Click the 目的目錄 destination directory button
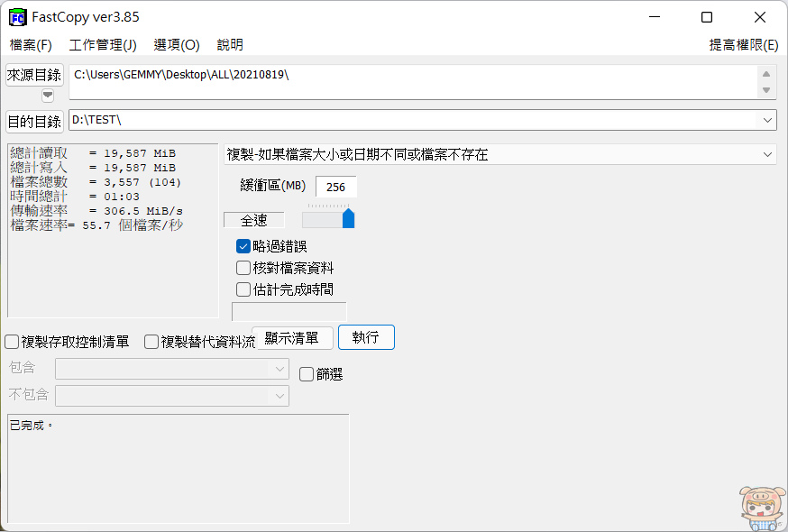The height and width of the screenshot is (532, 788). pyautogui.click(x=34, y=121)
